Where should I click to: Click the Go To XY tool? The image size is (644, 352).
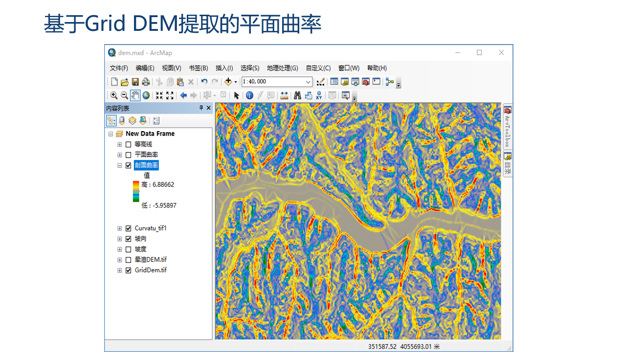click(319, 95)
